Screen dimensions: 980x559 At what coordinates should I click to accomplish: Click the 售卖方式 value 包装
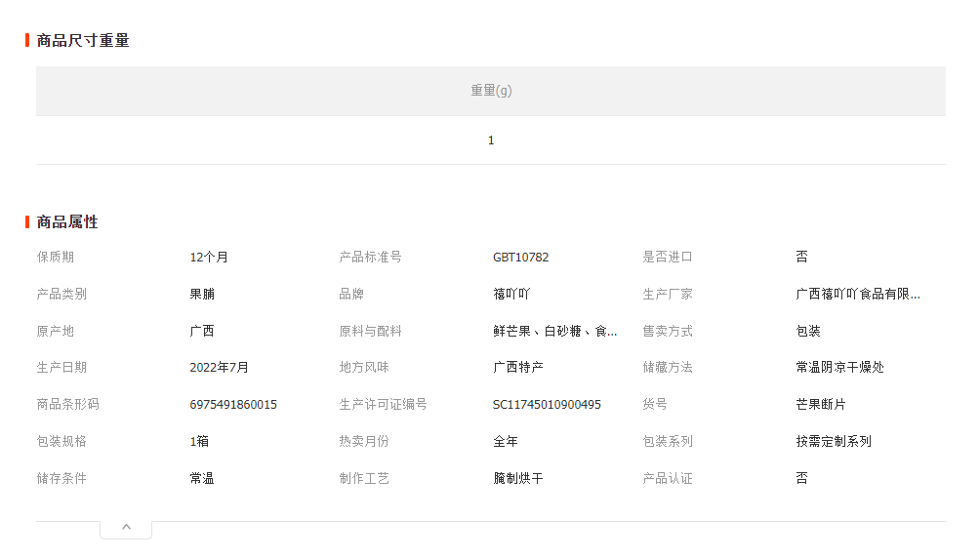(808, 331)
